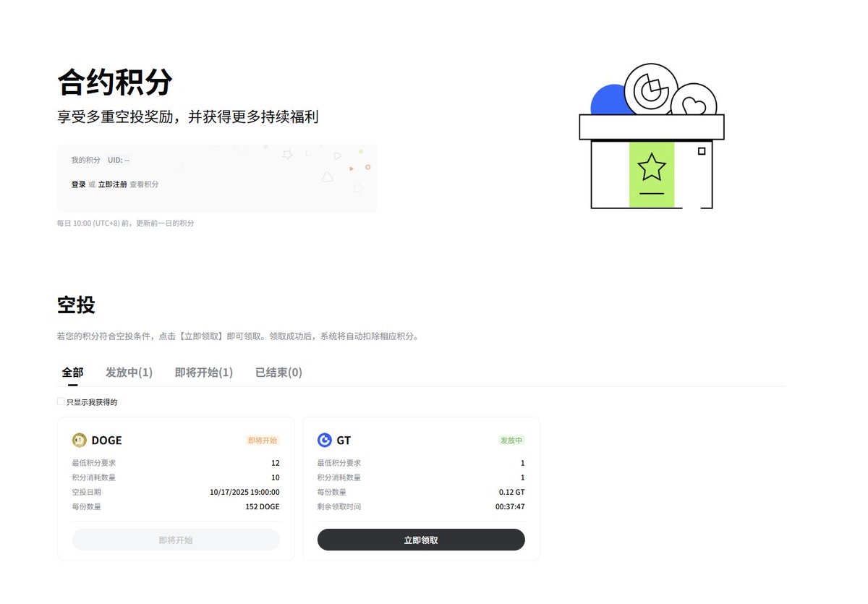Click the 立即注册 link

point(113,184)
